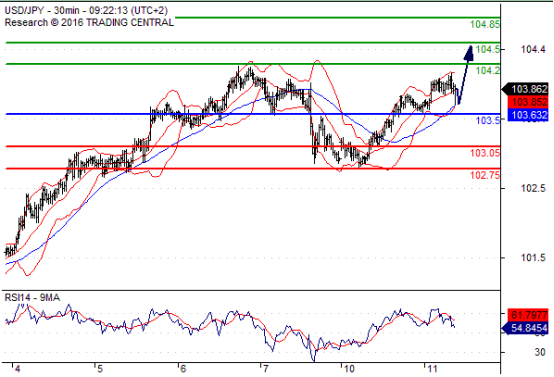The width and height of the screenshot is (554, 377).
Task: Click the green 104.85 resistance label
Action: [x=485, y=24]
